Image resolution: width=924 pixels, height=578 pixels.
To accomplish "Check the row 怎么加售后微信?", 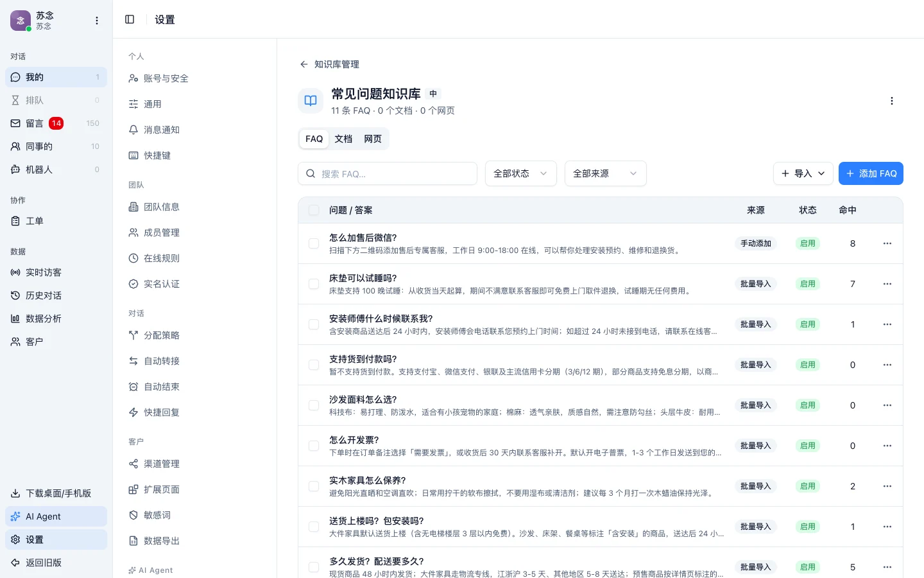I will 314,243.
